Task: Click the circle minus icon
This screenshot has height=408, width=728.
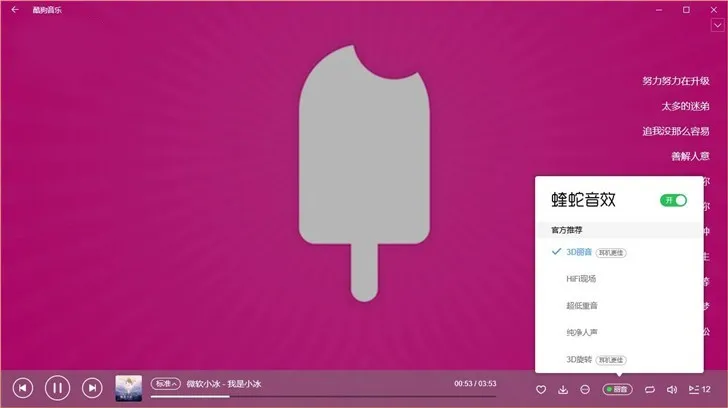Action: pyautogui.click(x=585, y=389)
